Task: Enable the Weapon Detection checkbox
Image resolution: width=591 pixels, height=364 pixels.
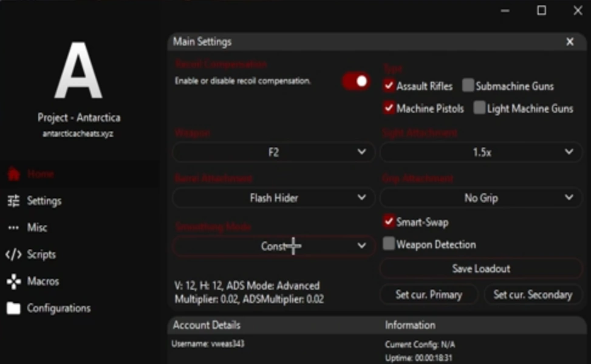Action: (389, 244)
